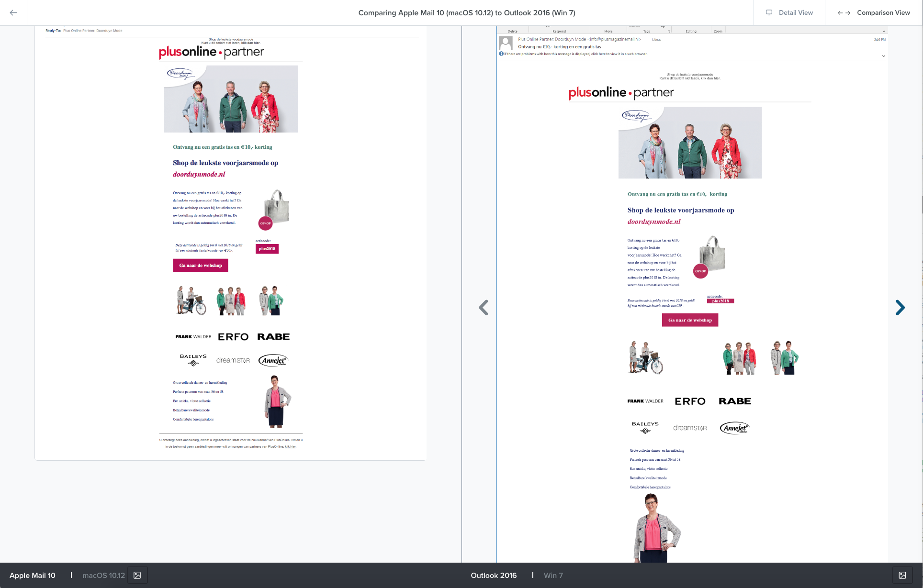Switch to Comparison View
Viewport: 923px width, 588px height.
tap(874, 12)
